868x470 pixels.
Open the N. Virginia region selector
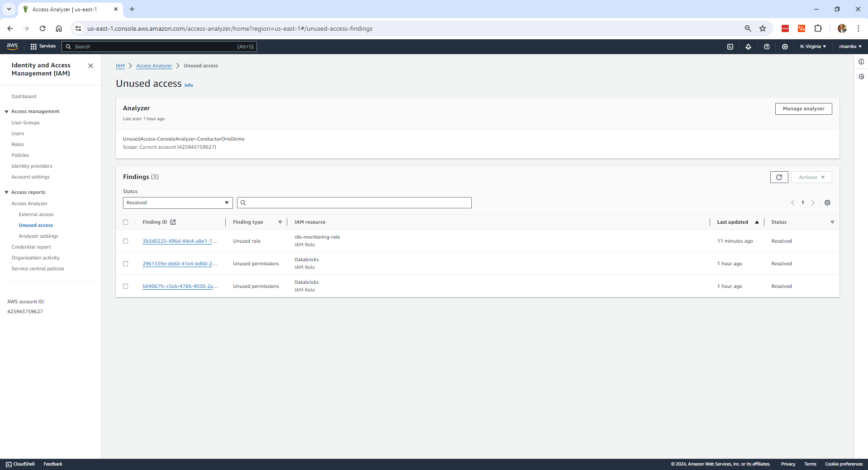point(813,47)
